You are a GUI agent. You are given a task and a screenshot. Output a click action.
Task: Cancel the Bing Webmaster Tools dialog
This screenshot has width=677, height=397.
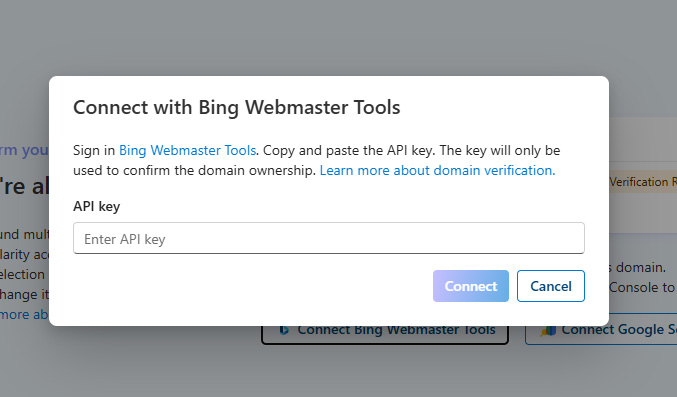point(550,286)
